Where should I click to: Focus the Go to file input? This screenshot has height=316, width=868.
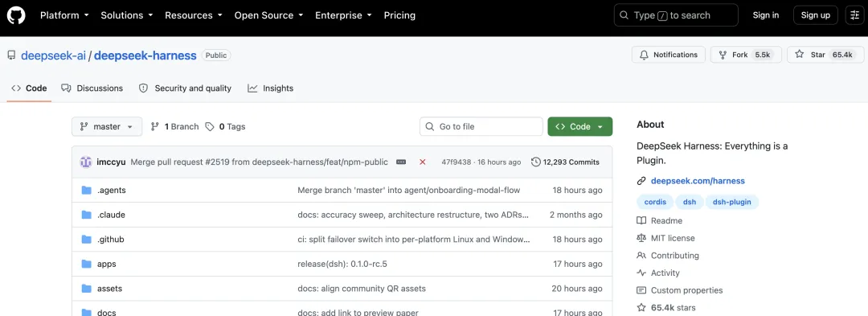pyautogui.click(x=481, y=127)
